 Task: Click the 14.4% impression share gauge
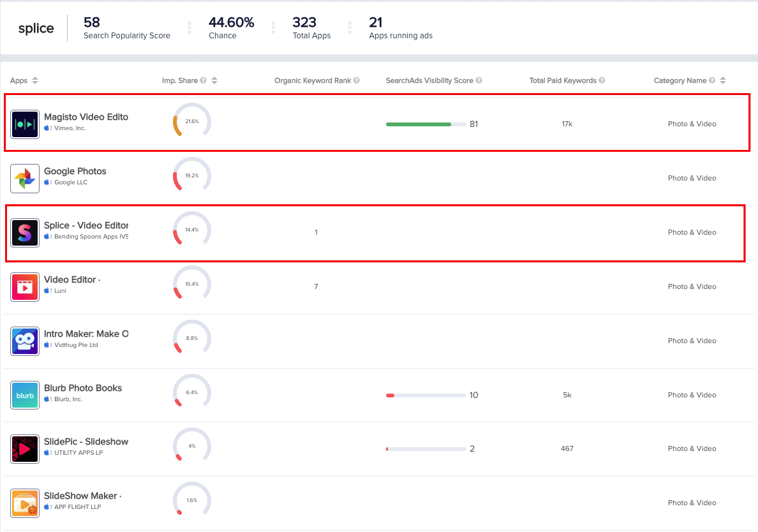pos(192,229)
